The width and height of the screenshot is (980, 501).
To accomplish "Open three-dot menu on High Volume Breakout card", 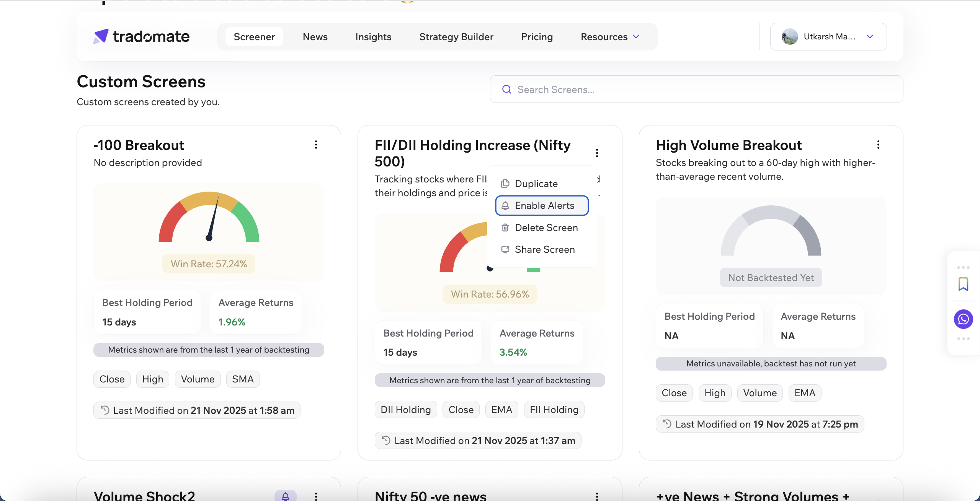I will pos(878,145).
